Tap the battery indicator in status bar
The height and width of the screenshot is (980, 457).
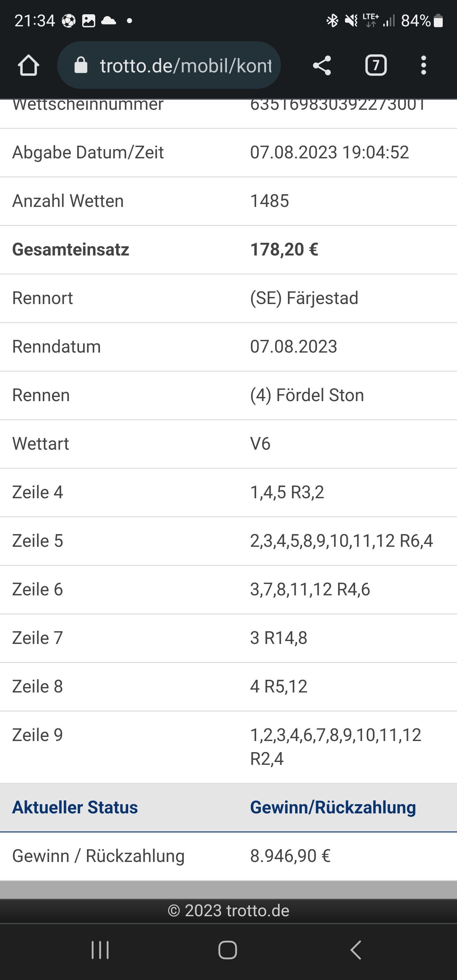[438, 21]
